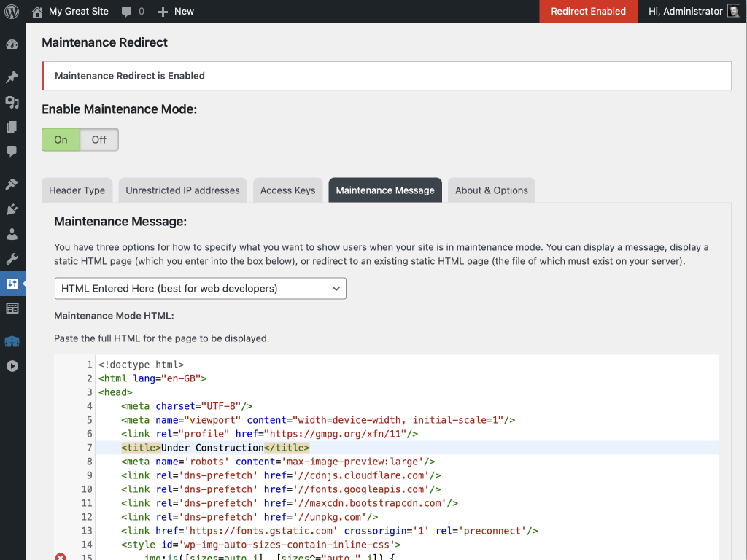Open Comments via speech bubble icon
This screenshot has width=747, height=560.
(12, 152)
